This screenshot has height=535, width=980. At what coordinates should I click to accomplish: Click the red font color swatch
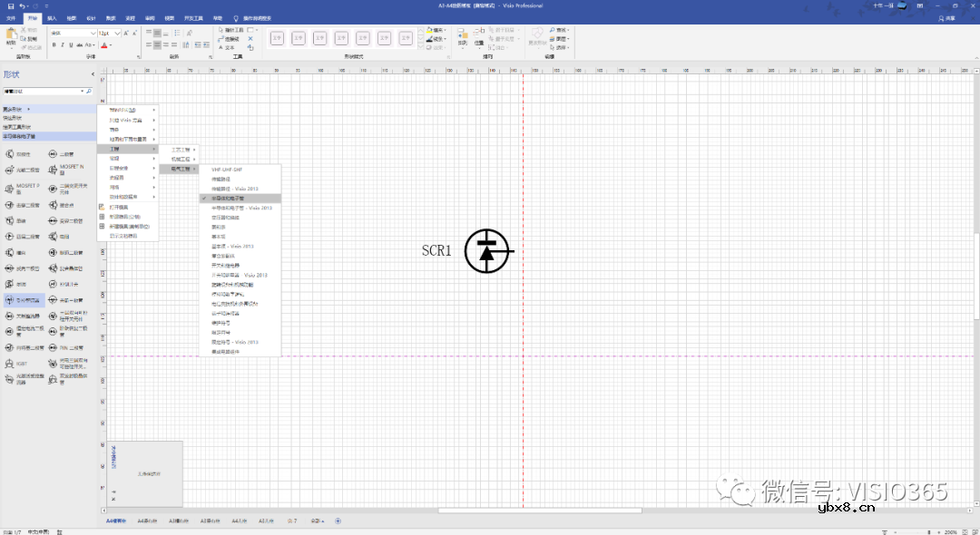(104, 44)
